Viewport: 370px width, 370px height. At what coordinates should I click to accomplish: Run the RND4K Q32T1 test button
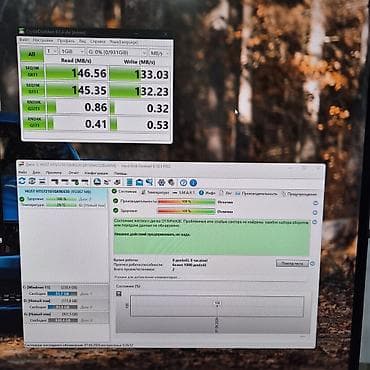pos(33,106)
